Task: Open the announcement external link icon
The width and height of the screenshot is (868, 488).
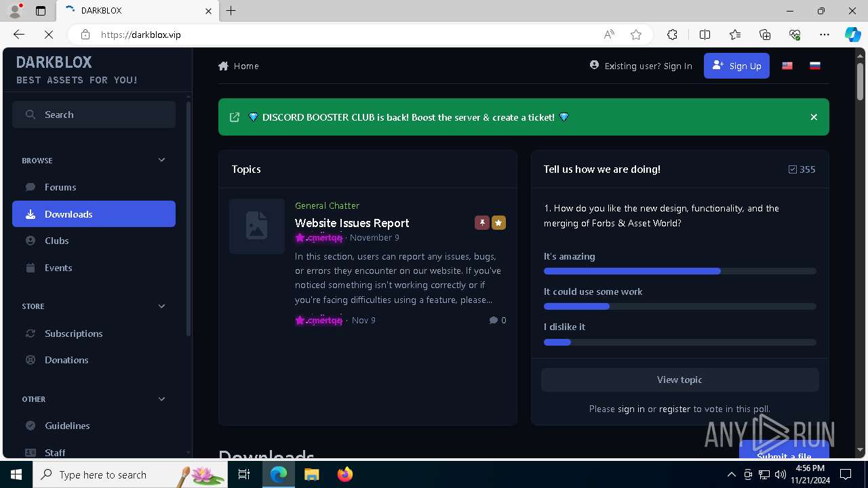Action: [x=235, y=117]
